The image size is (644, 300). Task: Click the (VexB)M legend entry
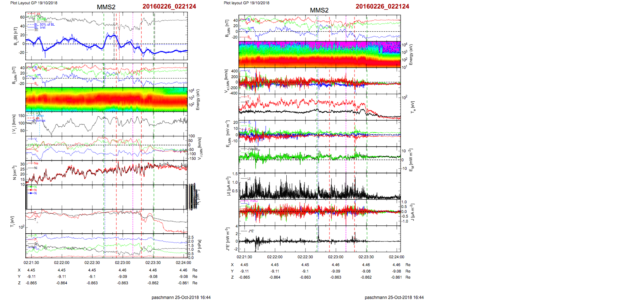tap(253, 149)
